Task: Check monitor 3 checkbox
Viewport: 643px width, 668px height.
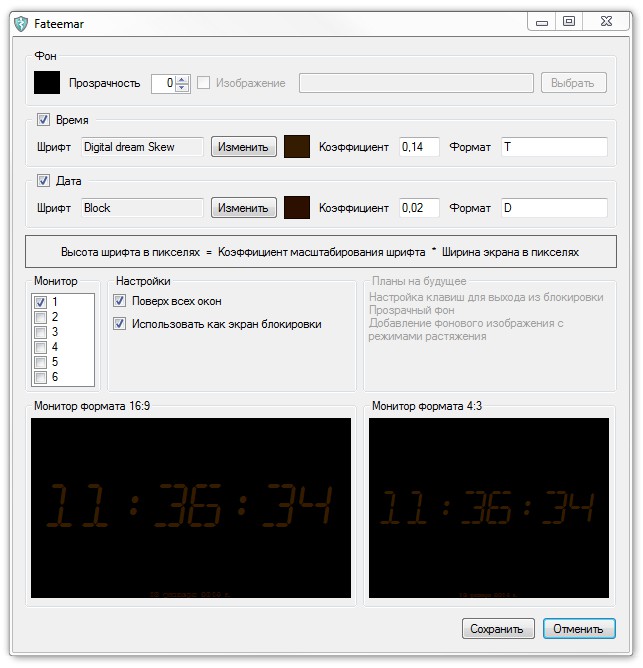Action: click(x=40, y=332)
